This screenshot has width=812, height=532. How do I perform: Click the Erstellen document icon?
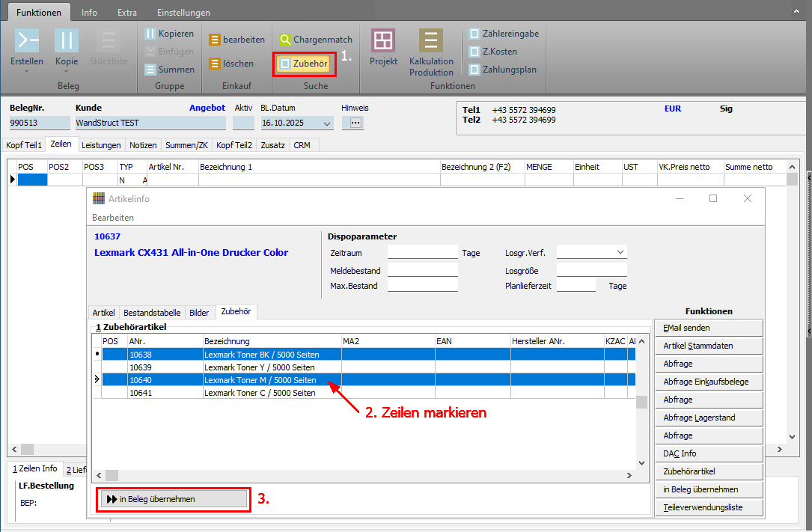(27, 40)
